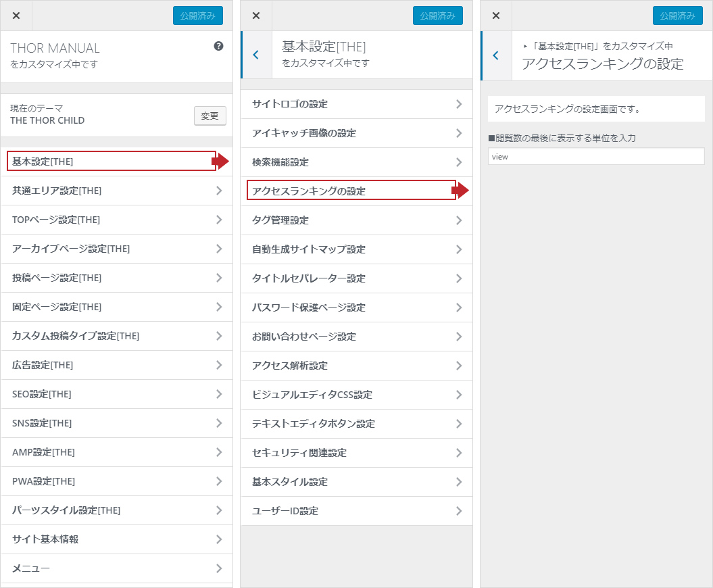Open AMP設定[THE] section

[x=116, y=452]
